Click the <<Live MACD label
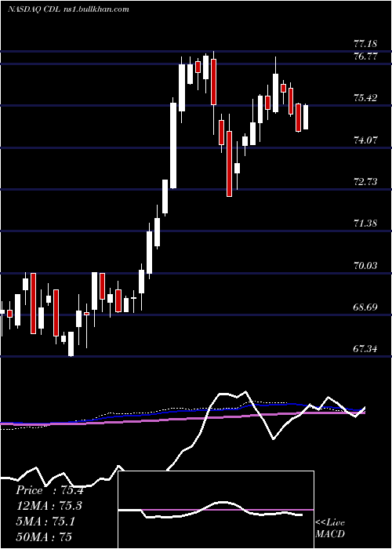 (330, 529)
